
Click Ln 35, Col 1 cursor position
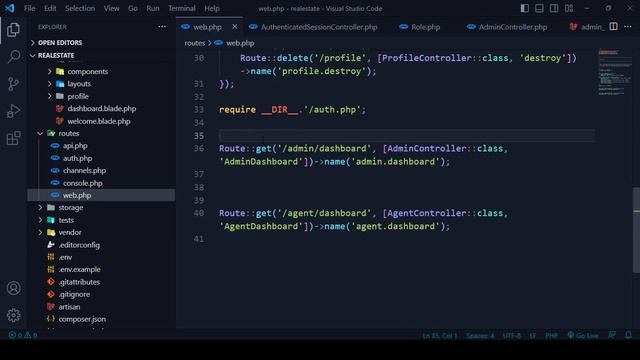point(440,336)
